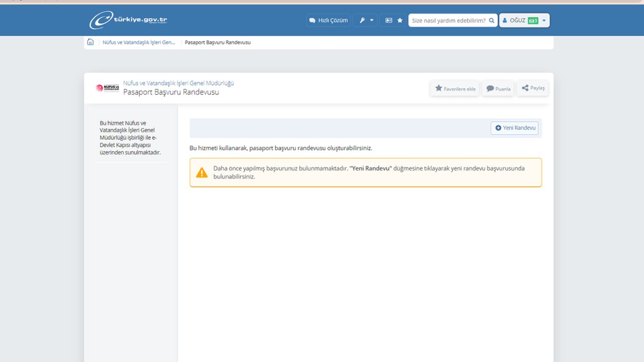Share the page using Paylaş
Image resolution: width=644 pixels, height=362 pixels.
(533, 88)
